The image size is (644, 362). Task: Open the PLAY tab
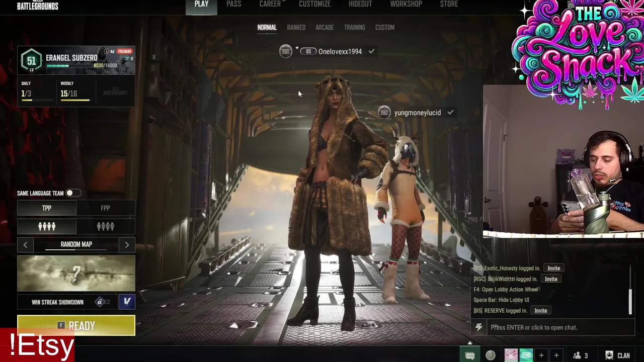(x=201, y=4)
